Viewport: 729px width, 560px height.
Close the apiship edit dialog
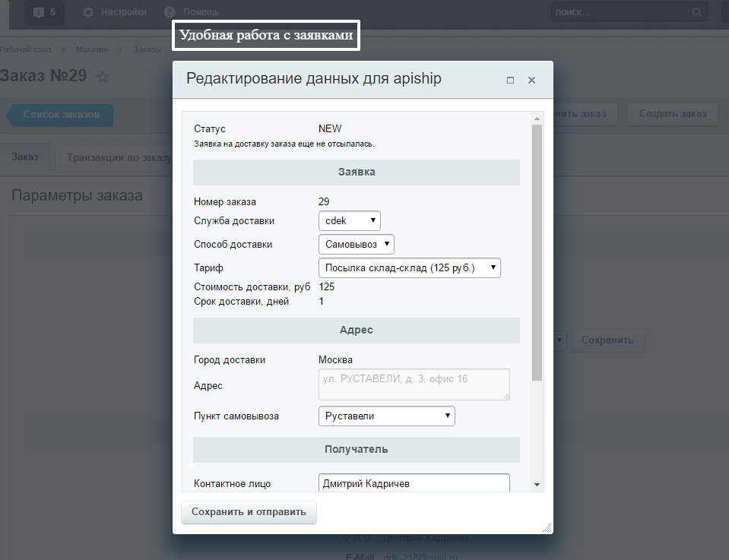coord(531,80)
